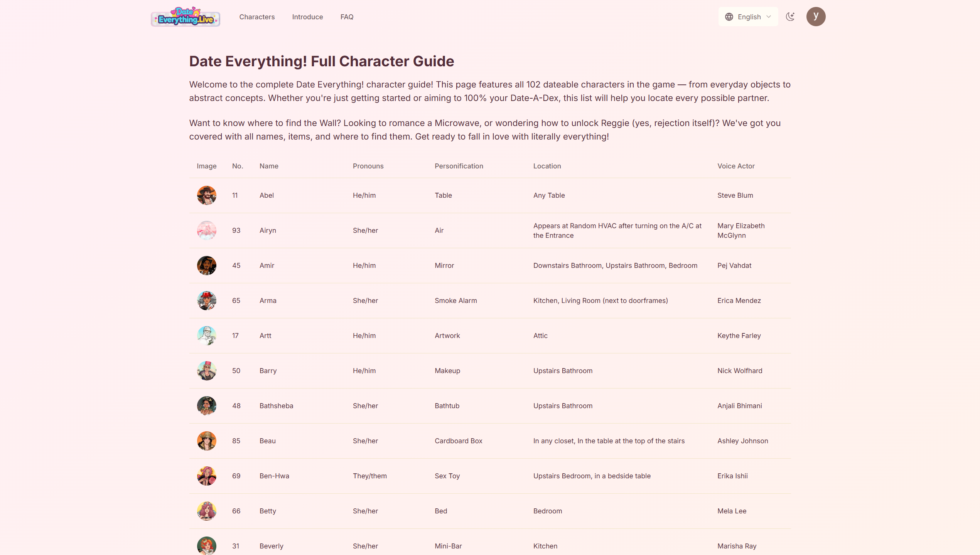This screenshot has width=980, height=555.
Task: Click Ben-Hwa's character portrait
Action: click(x=207, y=476)
